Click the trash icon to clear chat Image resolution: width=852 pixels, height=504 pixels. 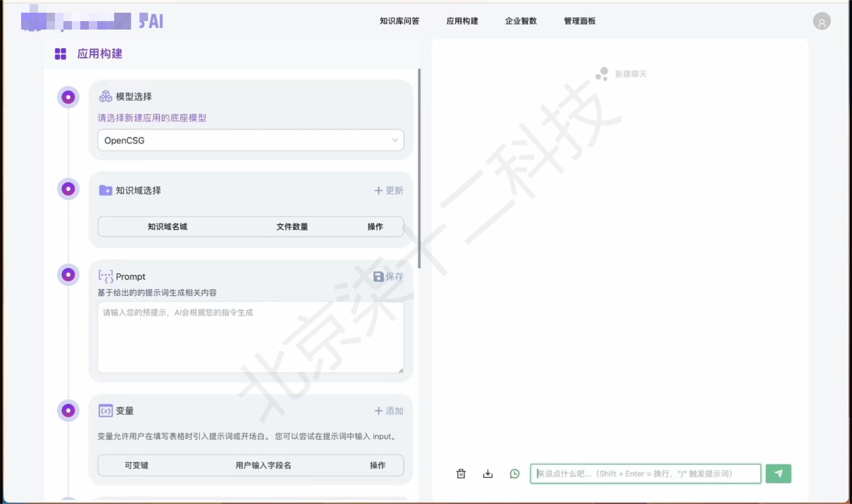point(461,474)
